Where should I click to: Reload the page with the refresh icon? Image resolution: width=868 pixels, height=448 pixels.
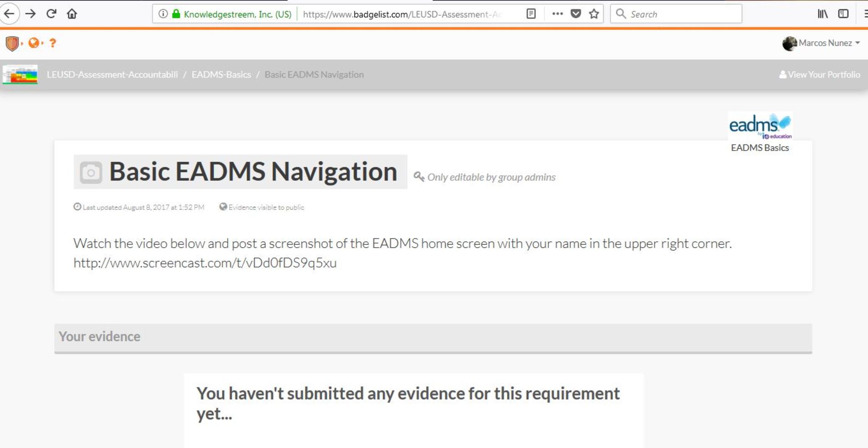point(51,14)
